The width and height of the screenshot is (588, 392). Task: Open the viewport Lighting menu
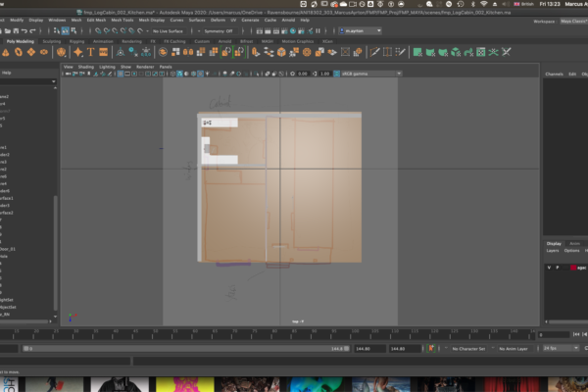point(107,67)
